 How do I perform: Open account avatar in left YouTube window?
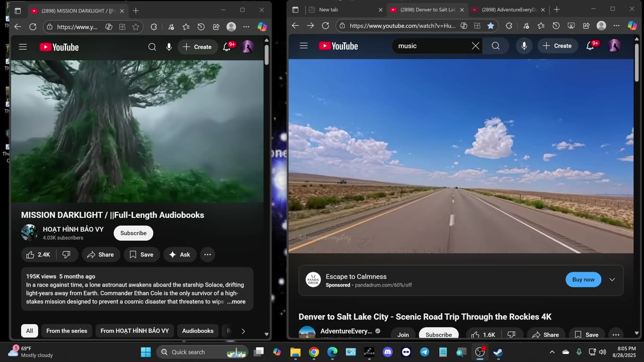(x=247, y=47)
